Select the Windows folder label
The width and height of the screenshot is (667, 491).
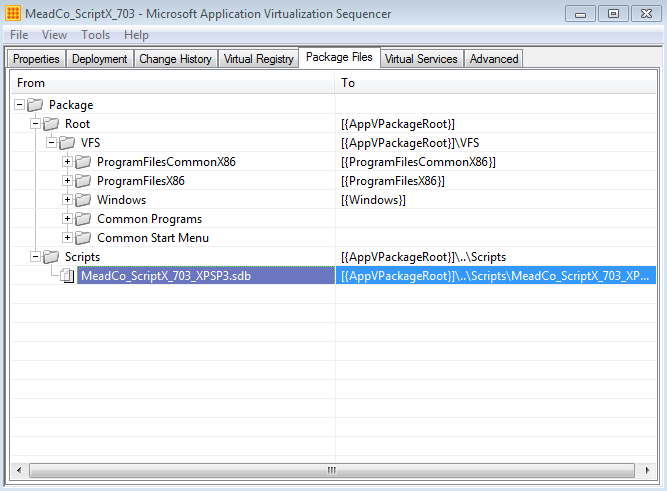[x=122, y=200]
